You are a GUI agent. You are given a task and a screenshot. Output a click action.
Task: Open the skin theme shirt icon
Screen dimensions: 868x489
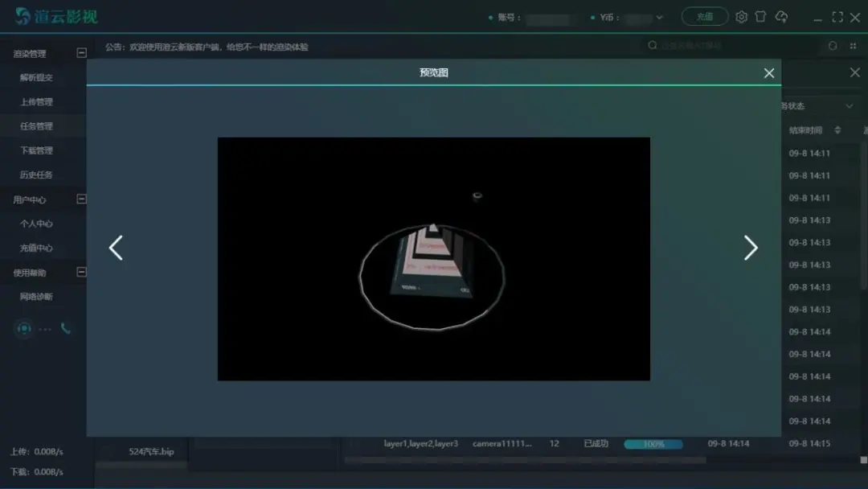(760, 17)
